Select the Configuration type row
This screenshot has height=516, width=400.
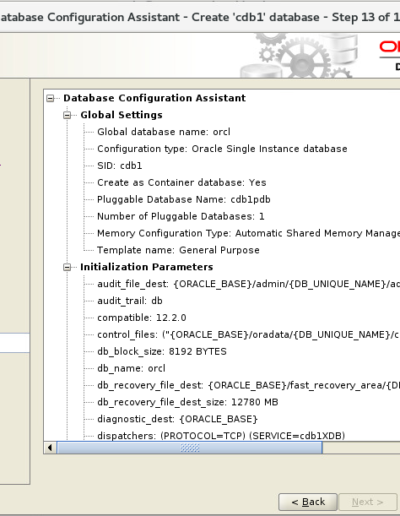tap(222, 149)
